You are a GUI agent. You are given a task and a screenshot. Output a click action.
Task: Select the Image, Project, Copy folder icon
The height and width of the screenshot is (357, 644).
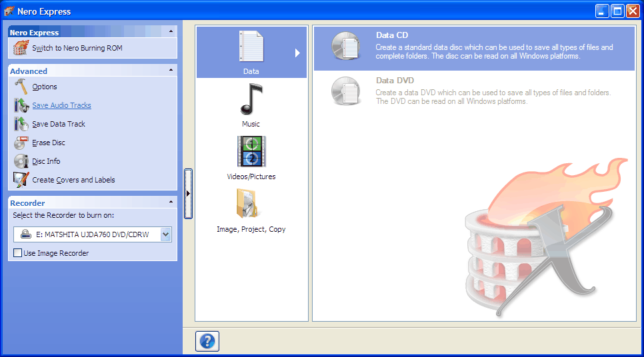pyautogui.click(x=247, y=204)
